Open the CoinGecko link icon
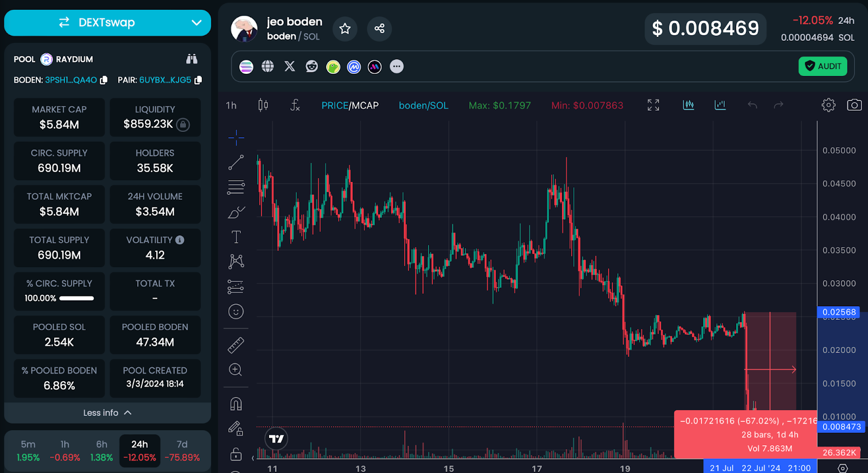Screen dimensions: 868x473 point(333,67)
